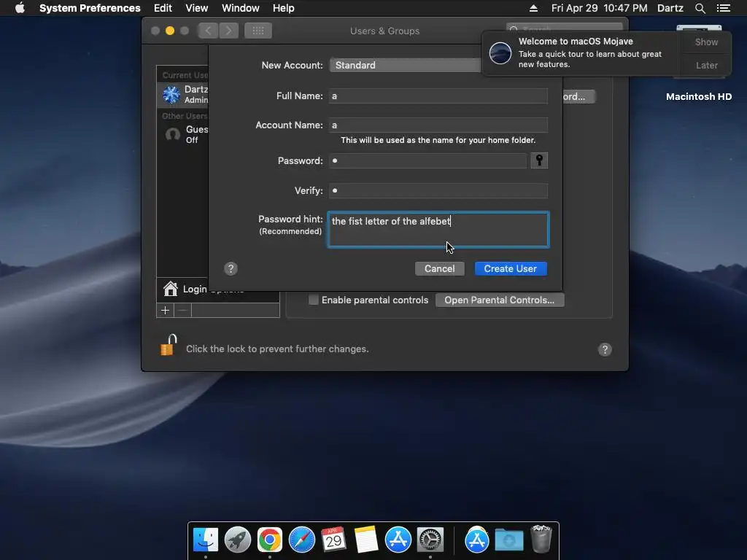Open Notification Center list icon
The width and height of the screenshot is (747, 560).
pyautogui.click(x=724, y=8)
